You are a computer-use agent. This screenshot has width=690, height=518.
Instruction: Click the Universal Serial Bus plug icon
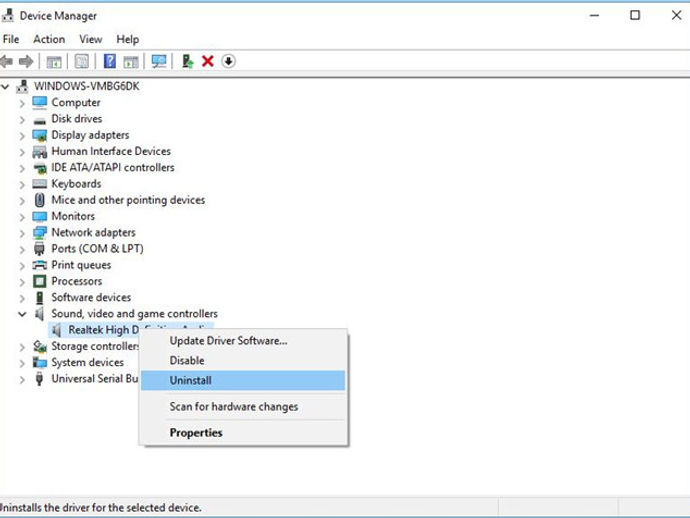pyautogui.click(x=39, y=379)
